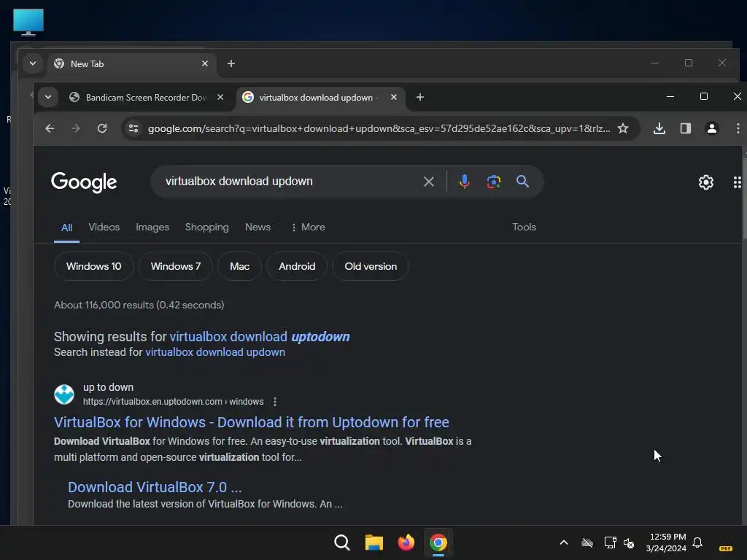Screen dimensions: 747x560
Task: Add new tab in front window
Action: pos(419,97)
